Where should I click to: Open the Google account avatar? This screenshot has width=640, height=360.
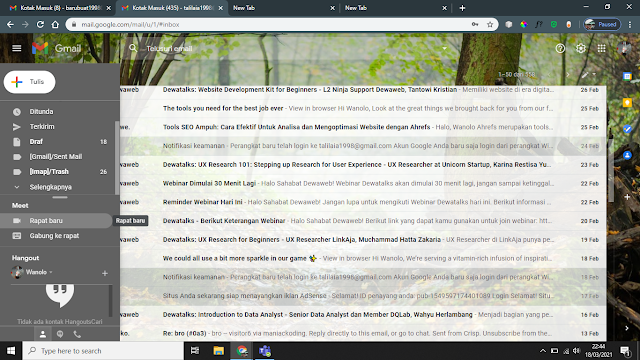[x=624, y=49]
